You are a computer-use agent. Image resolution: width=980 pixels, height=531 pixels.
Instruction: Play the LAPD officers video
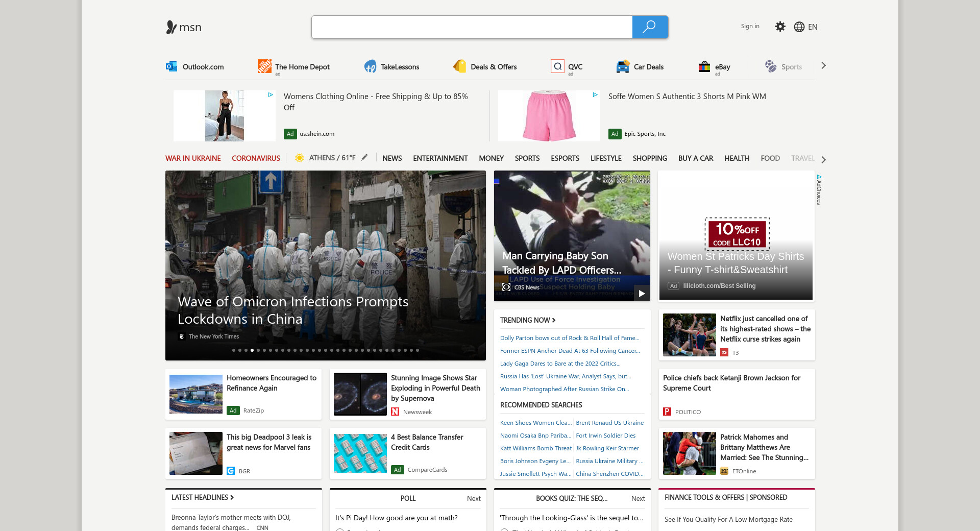pyautogui.click(x=642, y=293)
